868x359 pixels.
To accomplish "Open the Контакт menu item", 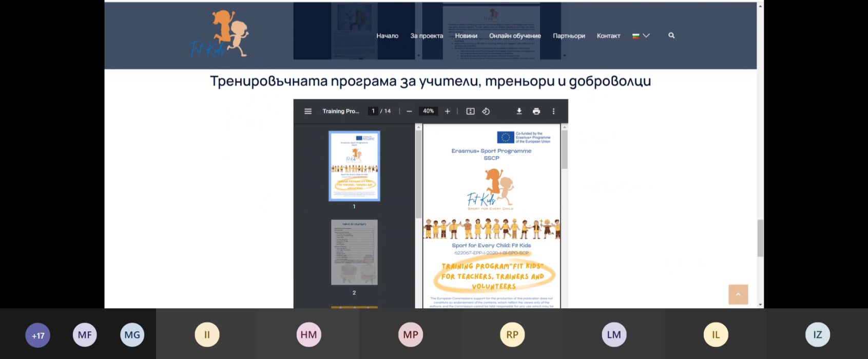I will tap(608, 36).
